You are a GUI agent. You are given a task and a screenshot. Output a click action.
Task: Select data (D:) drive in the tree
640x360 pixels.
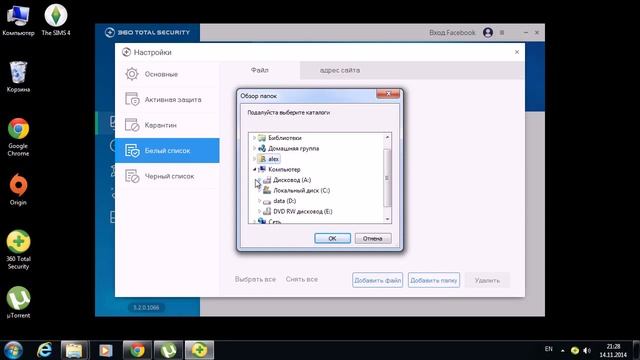point(284,201)
